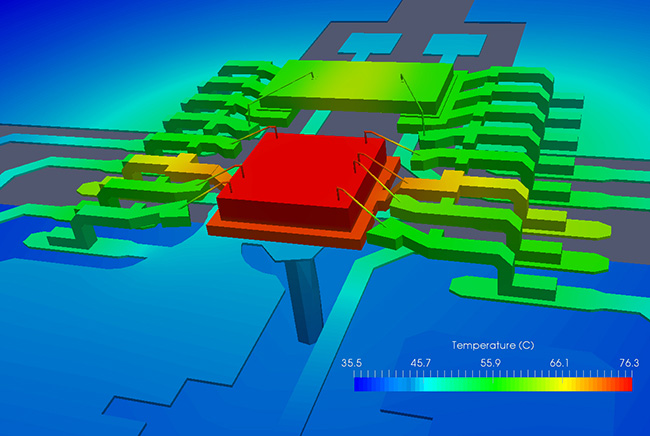The image size is (650, 436).
Task: Select the long green lead at bottom right
Action: pyautogui.click(x=530, y=283)
